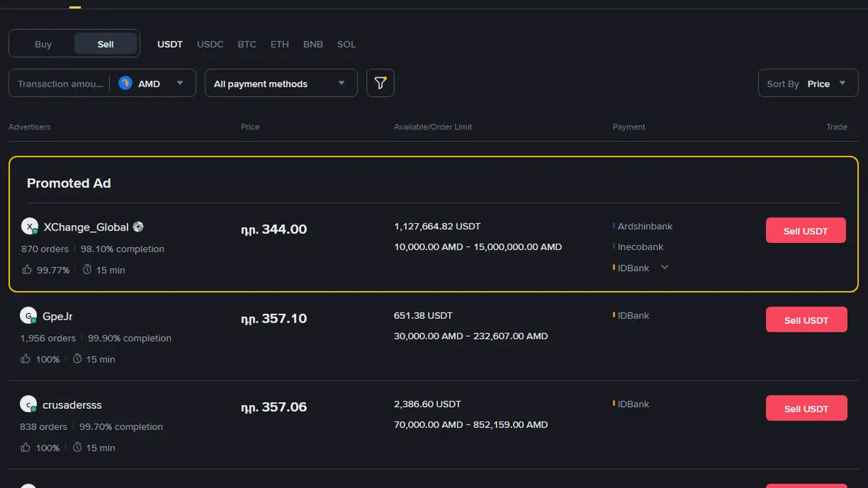
Task: Select the USDT crypto tab
Action: [170, 44]
